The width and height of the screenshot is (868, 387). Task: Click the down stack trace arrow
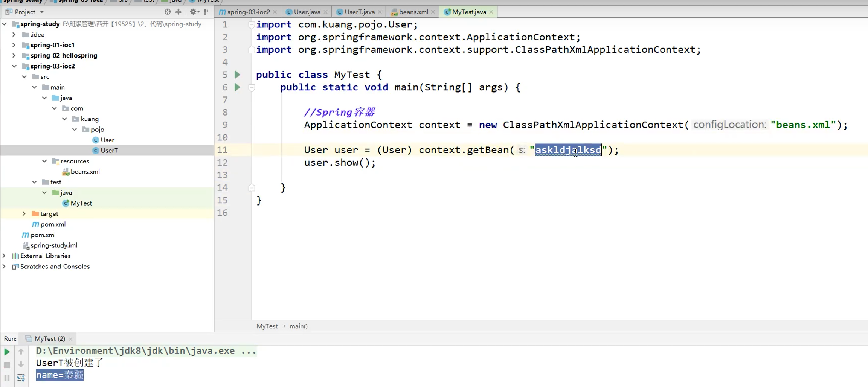(x=21, y=365)
